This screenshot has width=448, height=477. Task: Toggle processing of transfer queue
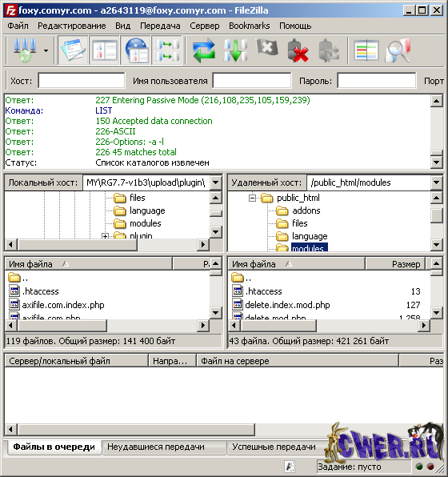click(x=235, y=50)
